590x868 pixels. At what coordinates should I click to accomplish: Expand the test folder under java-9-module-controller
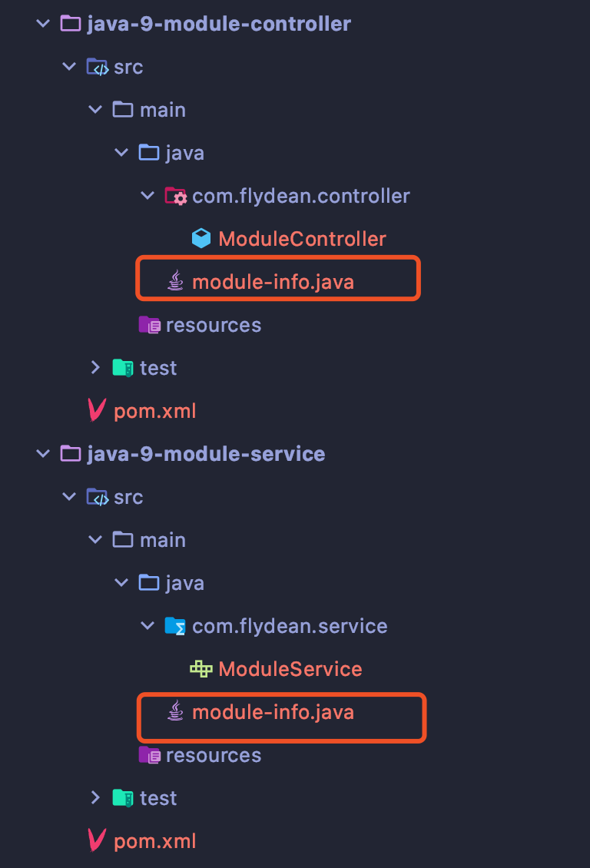[x=95, y=367]
